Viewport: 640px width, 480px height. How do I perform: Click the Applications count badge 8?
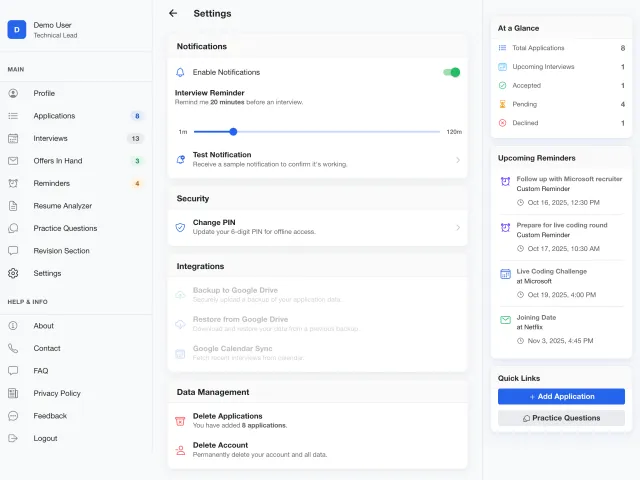pyautogui.click(x=137, y=116)
